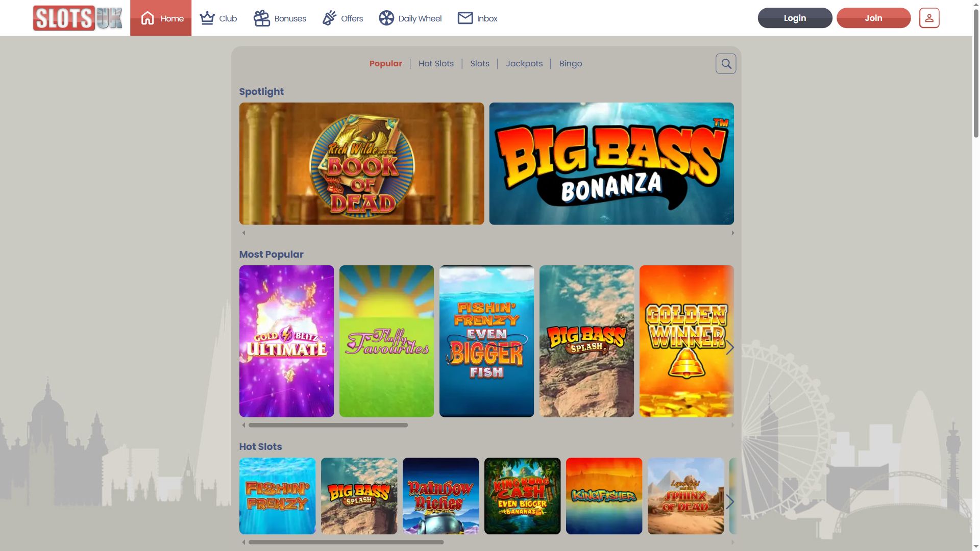Launch Big Bass Splash in Hot Slots
This screenshot has height=551, width=980.
(359, 496)
